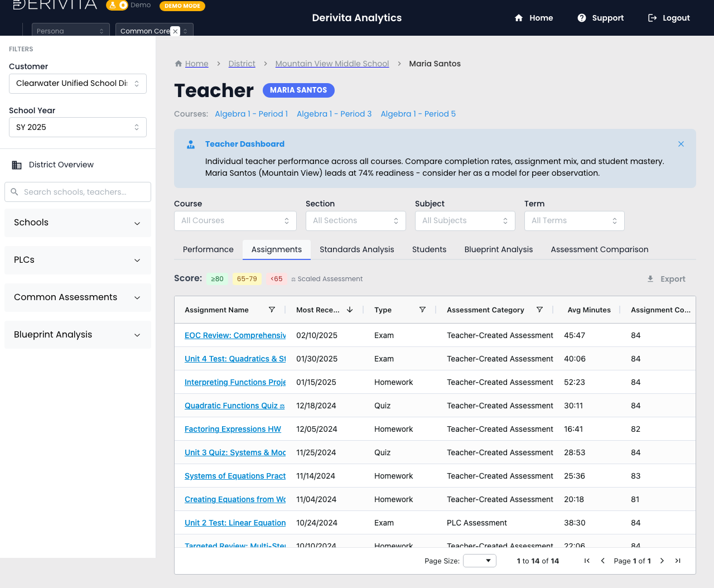Image resolution: width=714 pixels, height=588 pixels.
Task: Sort by the Avg Minutes column header
Action: (589, 310)
